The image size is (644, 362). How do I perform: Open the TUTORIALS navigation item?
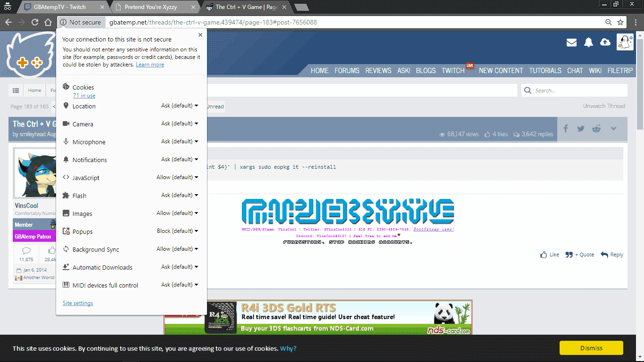tap(545, 71)
